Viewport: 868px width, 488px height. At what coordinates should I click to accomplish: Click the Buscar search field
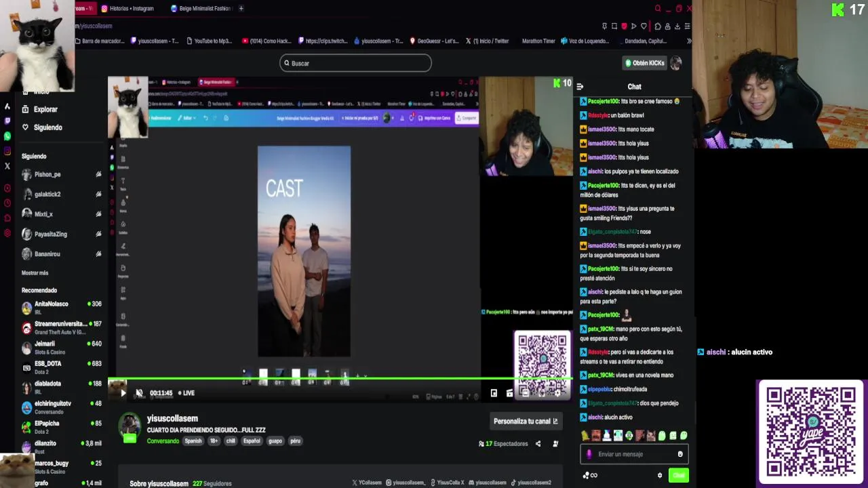355,63
